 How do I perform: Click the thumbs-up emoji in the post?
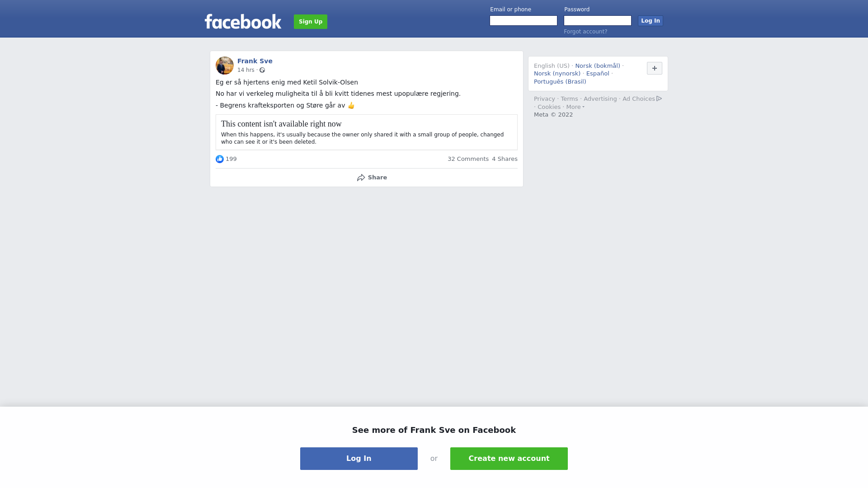[351, 105]
